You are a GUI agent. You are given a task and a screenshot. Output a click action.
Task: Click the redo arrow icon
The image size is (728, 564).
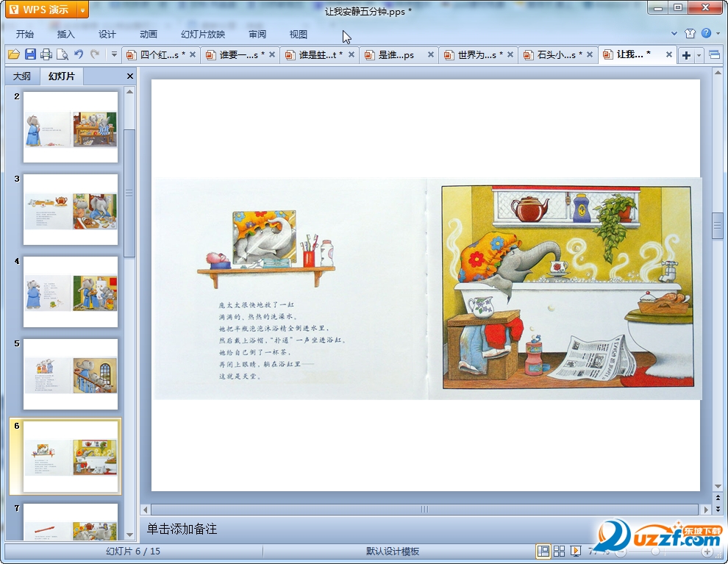pyautogui.click(x=95, y=54)
